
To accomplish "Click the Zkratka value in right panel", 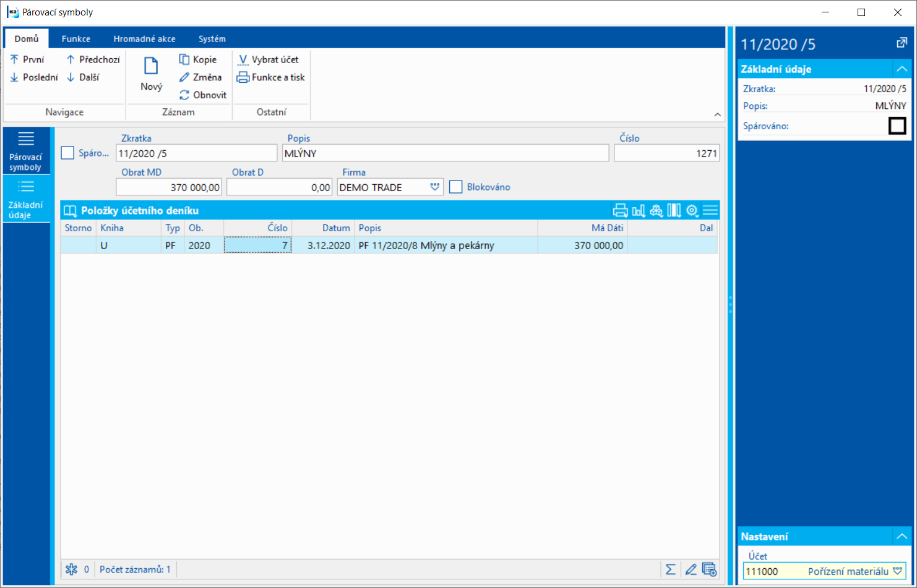I will 885,89.
